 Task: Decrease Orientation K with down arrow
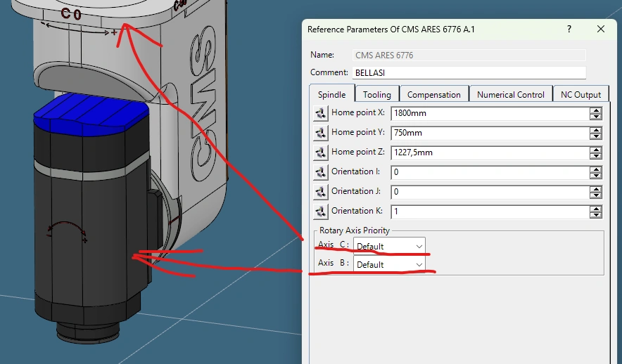(x=596, y=215)
